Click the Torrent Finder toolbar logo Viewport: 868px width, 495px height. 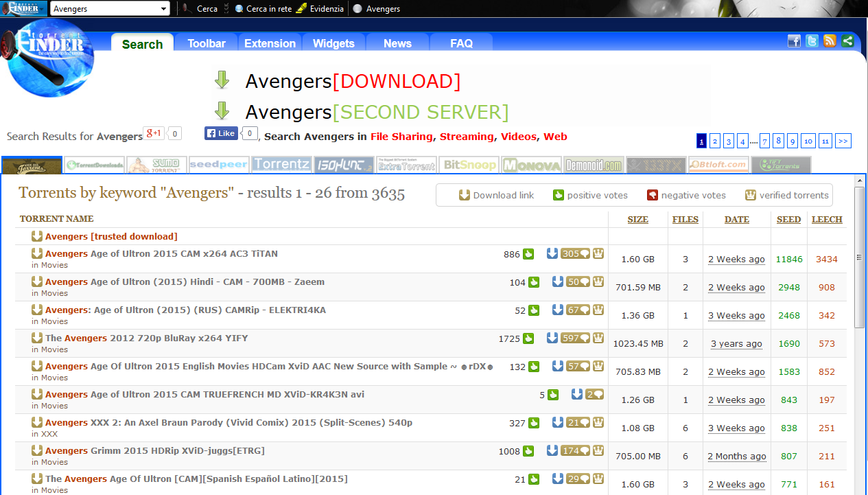pyautogui.click(x=23, y=8)
